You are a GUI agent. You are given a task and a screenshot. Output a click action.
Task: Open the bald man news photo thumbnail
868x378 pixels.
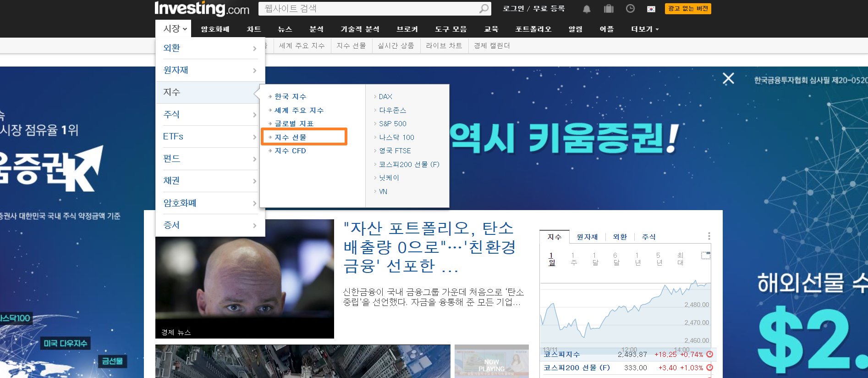(245, 279)
